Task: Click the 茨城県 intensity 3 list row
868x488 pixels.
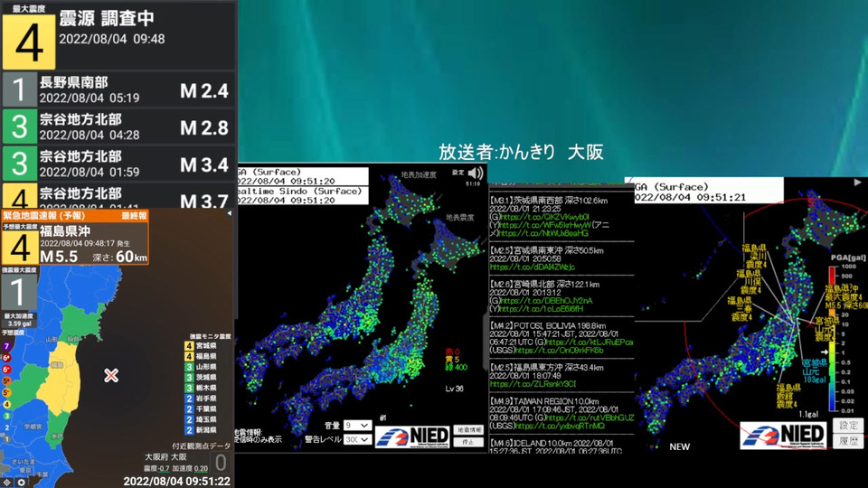Action: 201,378
